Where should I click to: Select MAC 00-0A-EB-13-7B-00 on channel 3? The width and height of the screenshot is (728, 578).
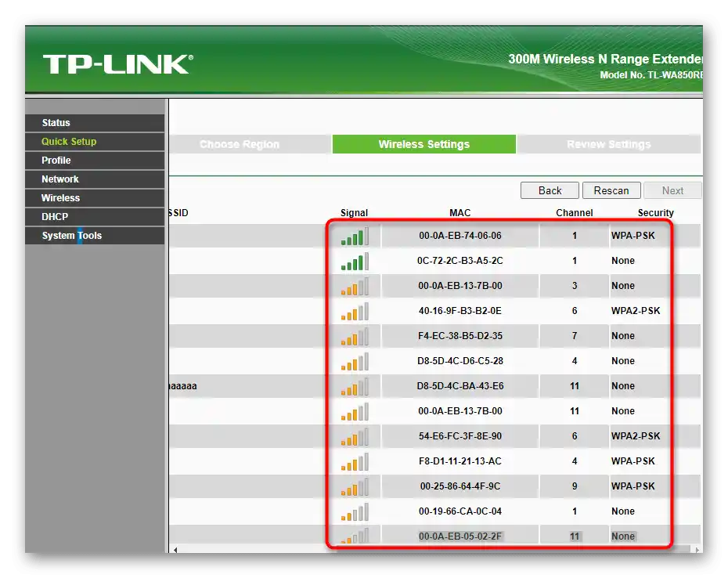point(460,286)
